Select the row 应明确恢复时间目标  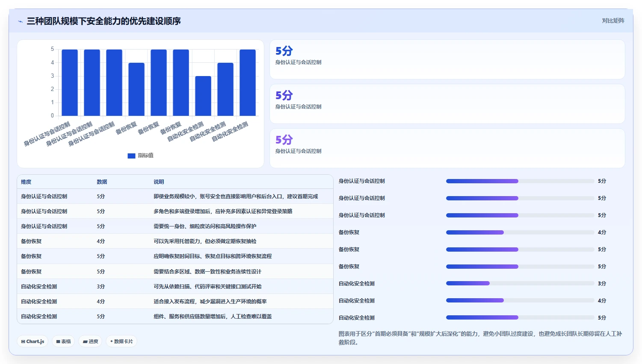[175, 256]
